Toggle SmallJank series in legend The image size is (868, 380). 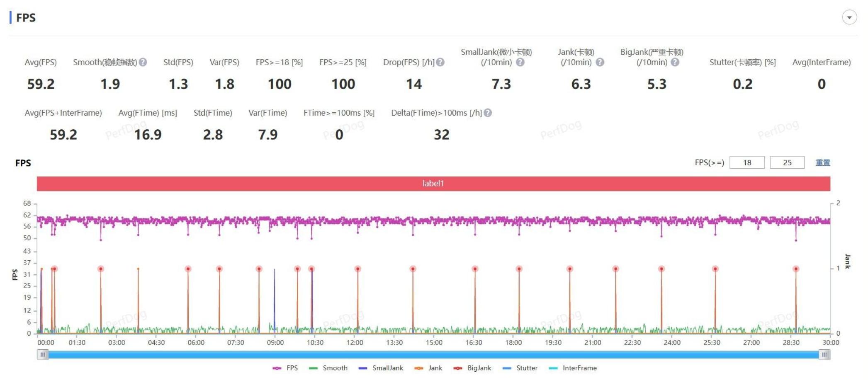(x=381, y=368)
